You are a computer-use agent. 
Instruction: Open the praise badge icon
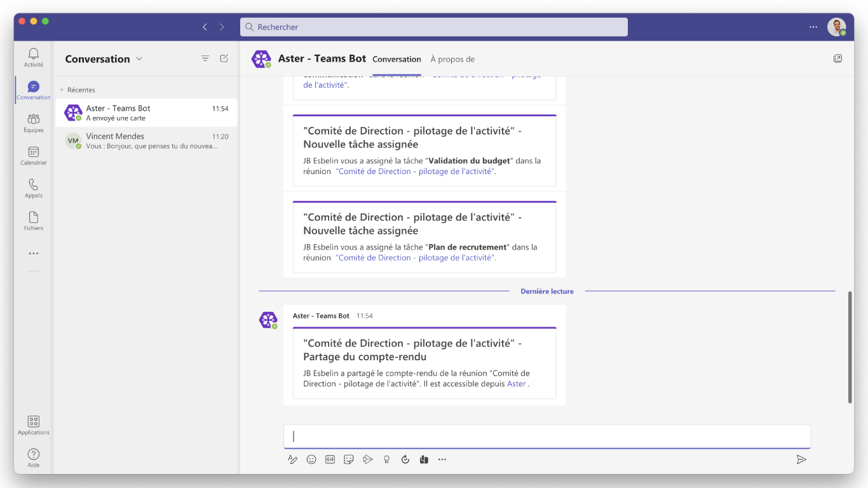click(386, 459)
